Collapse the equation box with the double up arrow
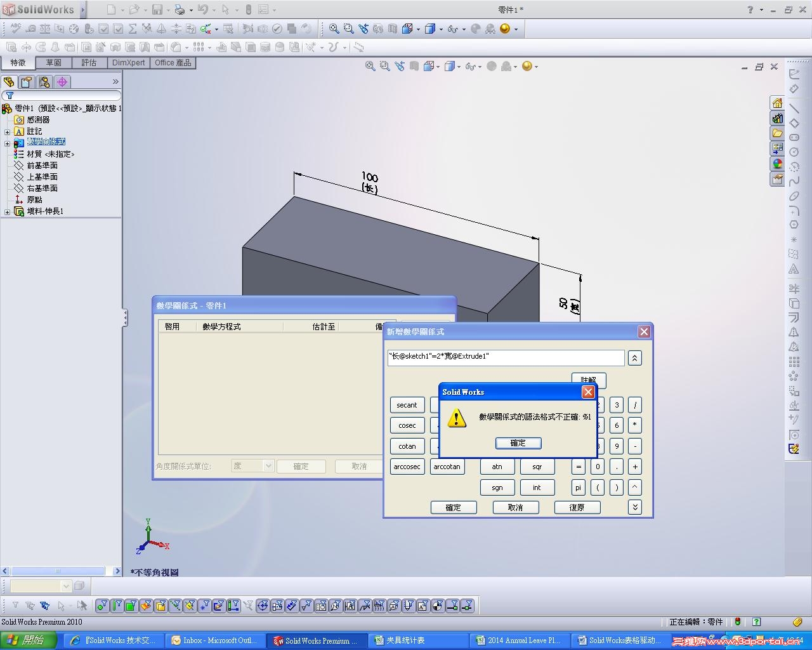The image size is (812, 650). coord(634,358)
